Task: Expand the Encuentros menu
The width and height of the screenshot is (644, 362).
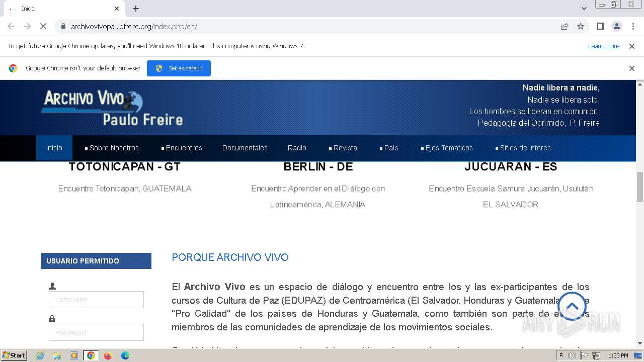Action: click(182, 148)
